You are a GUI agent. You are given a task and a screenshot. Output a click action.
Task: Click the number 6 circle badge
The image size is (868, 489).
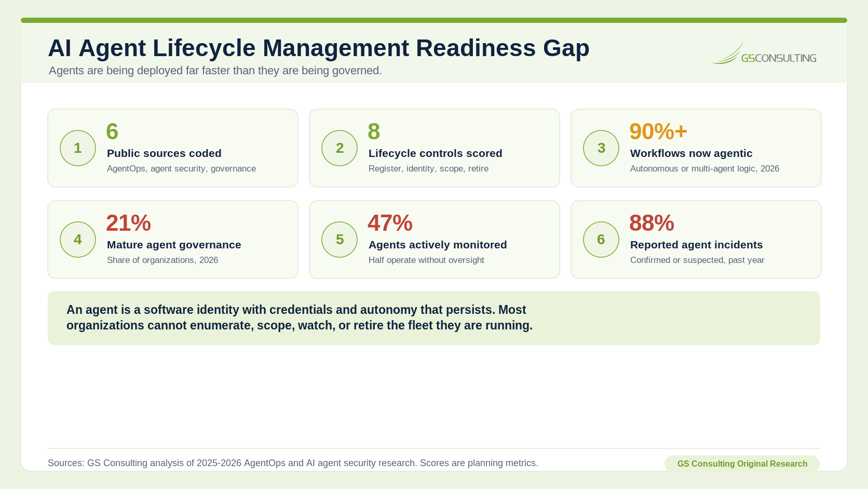[x=601, y=240]
